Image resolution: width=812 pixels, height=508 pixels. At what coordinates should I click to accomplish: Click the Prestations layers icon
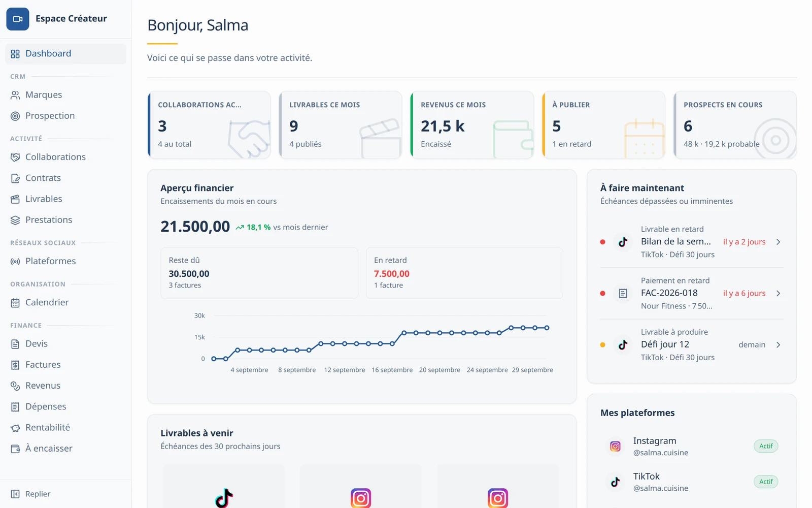pyautogui.click(x=15, y=220)
